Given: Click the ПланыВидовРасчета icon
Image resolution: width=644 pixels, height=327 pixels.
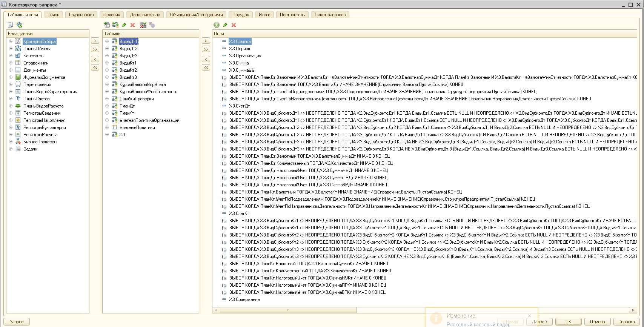Looking at the screenshot, I should tap(18, 106).
